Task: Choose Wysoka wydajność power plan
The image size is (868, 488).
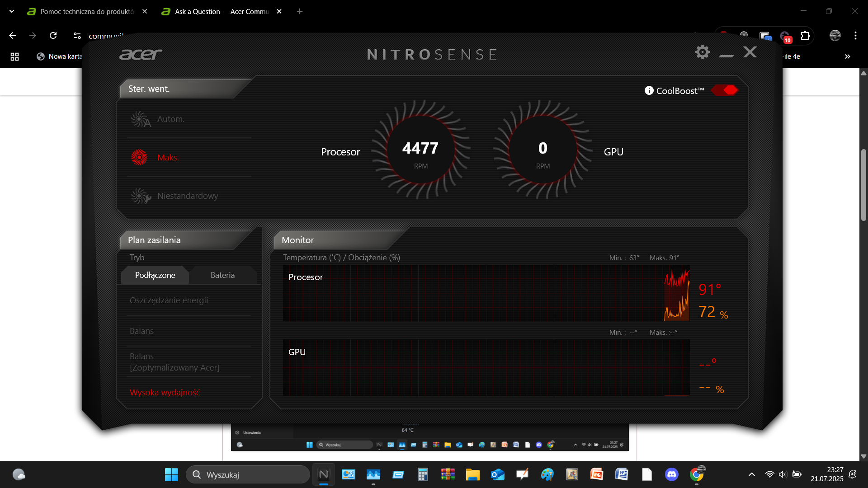Action: point(165,392)
